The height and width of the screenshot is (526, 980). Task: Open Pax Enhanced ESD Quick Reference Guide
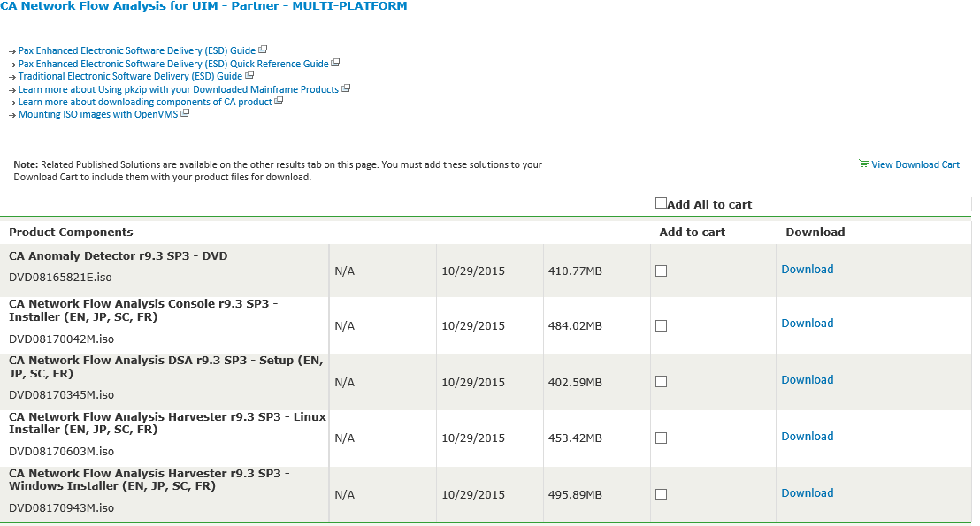(x=173, y=64)
